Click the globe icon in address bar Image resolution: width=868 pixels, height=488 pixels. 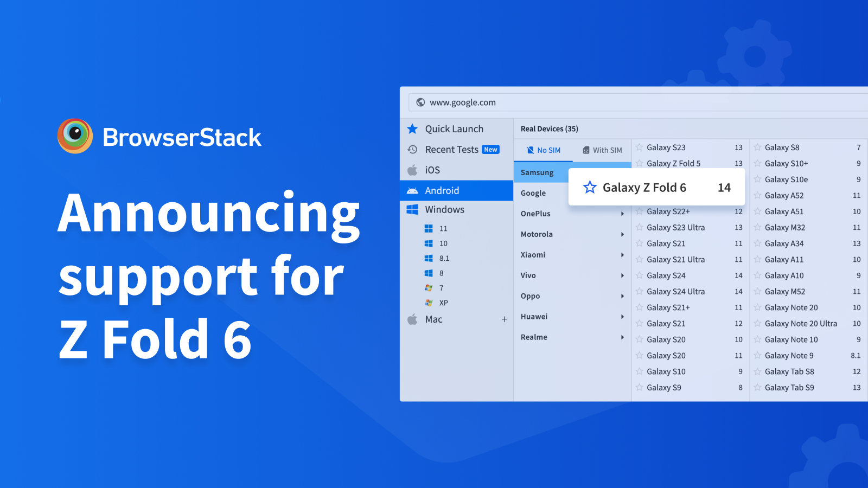pos(420,102)
